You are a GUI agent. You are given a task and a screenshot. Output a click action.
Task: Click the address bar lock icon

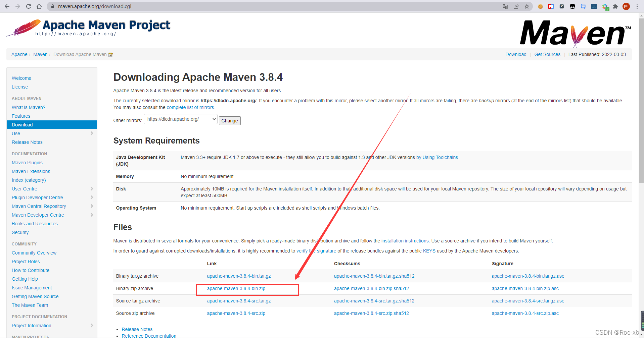coord(52,6)
